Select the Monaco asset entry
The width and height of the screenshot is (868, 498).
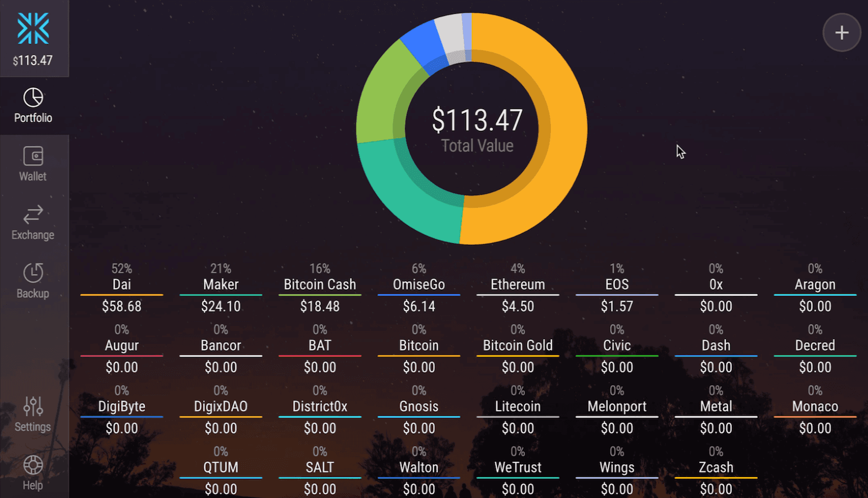coord(815,409)
